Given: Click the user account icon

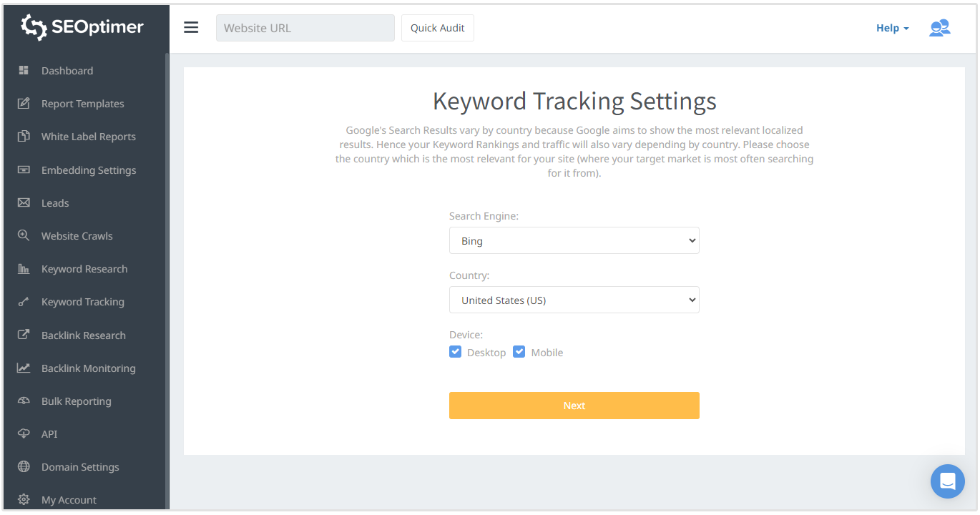Looking at the screenshot, I should [x=939, y=27].
